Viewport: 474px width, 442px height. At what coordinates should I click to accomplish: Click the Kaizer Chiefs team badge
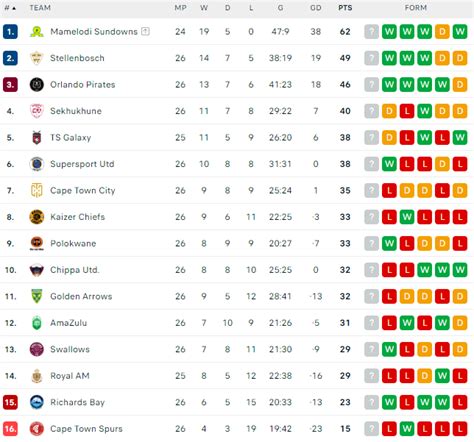point(37,217)
